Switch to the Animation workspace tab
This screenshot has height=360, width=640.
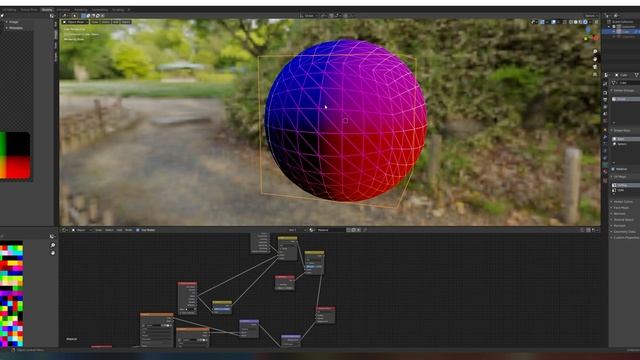coord(63,9)
